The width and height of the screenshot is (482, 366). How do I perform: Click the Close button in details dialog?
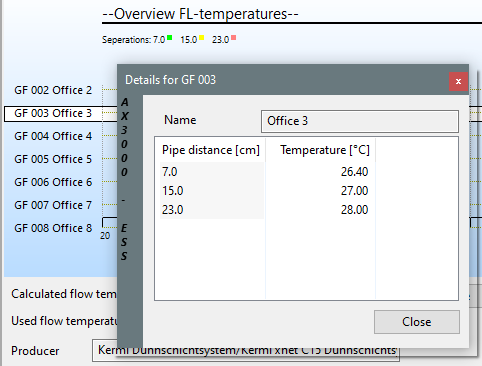tap(417, 322)
